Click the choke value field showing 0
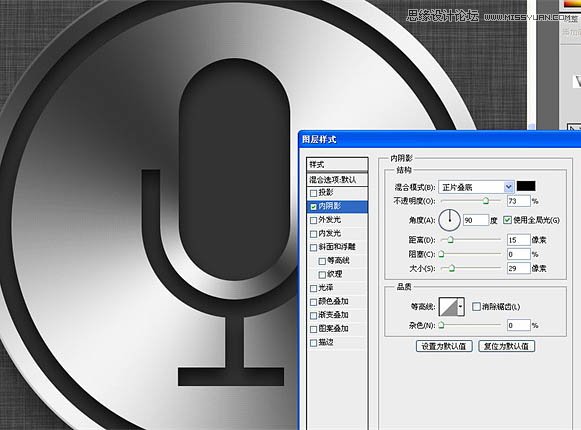Image resolution: width=581 pixels, height=430 pixels. pyautogui.click(x=519, y=254)
